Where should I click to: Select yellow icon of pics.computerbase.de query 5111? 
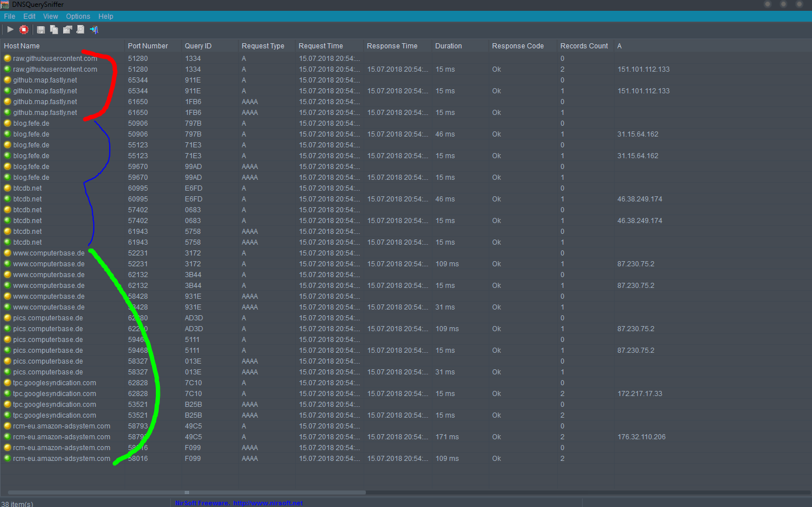coord(7,339)
